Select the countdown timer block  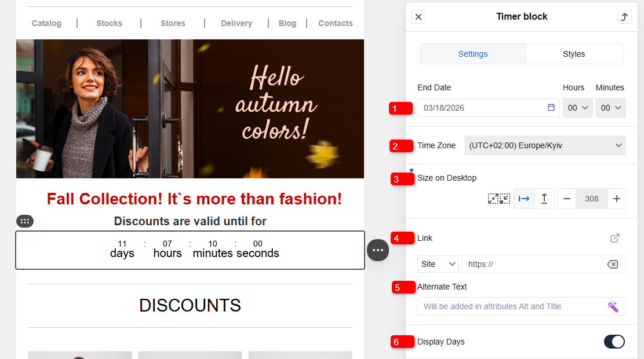point(190,250)
